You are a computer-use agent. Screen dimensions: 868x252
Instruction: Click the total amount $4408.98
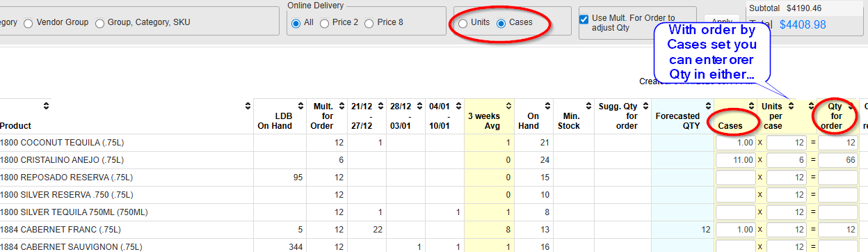[x=803, y=24]
